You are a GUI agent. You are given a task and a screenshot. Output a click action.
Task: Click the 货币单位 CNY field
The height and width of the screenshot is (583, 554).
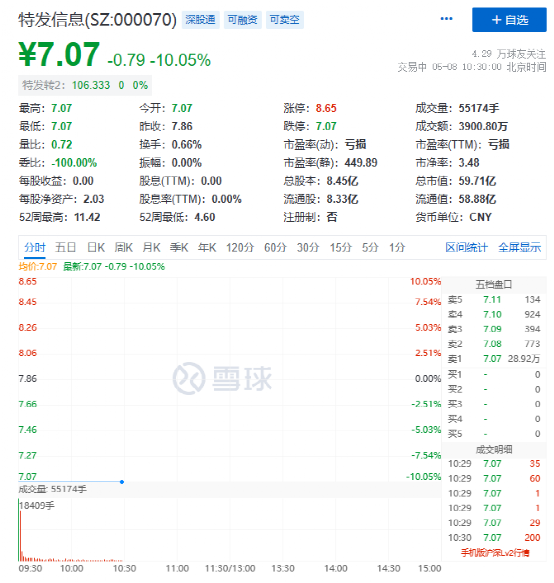(x=454, y=217)
